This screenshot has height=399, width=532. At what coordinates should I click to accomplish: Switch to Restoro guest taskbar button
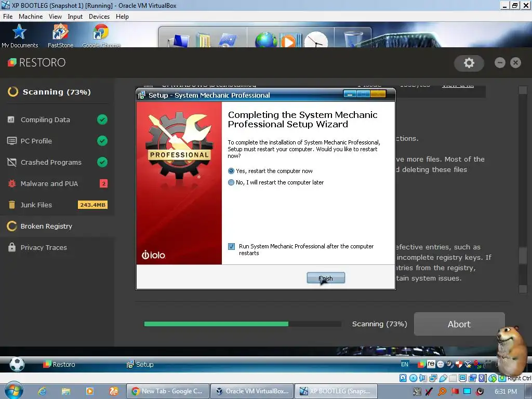59,364
